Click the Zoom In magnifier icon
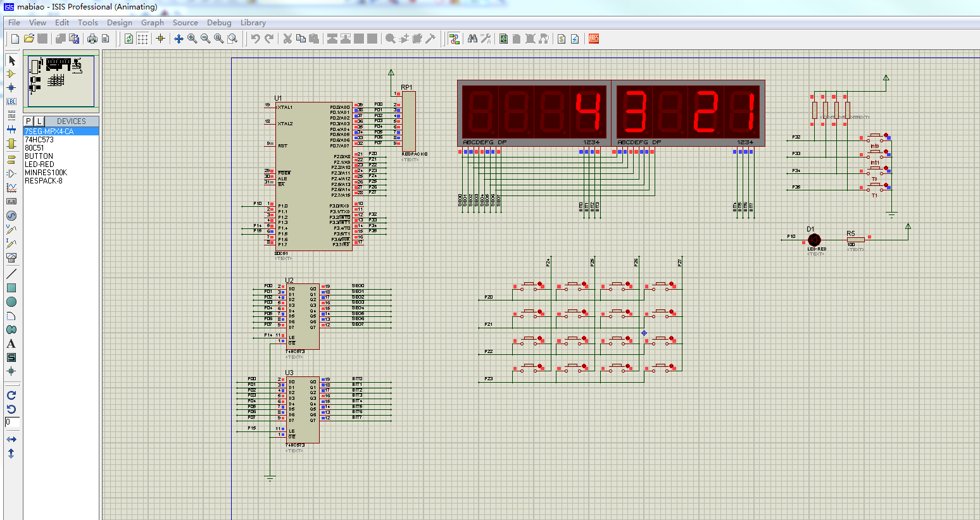 [x=192, y=39]
